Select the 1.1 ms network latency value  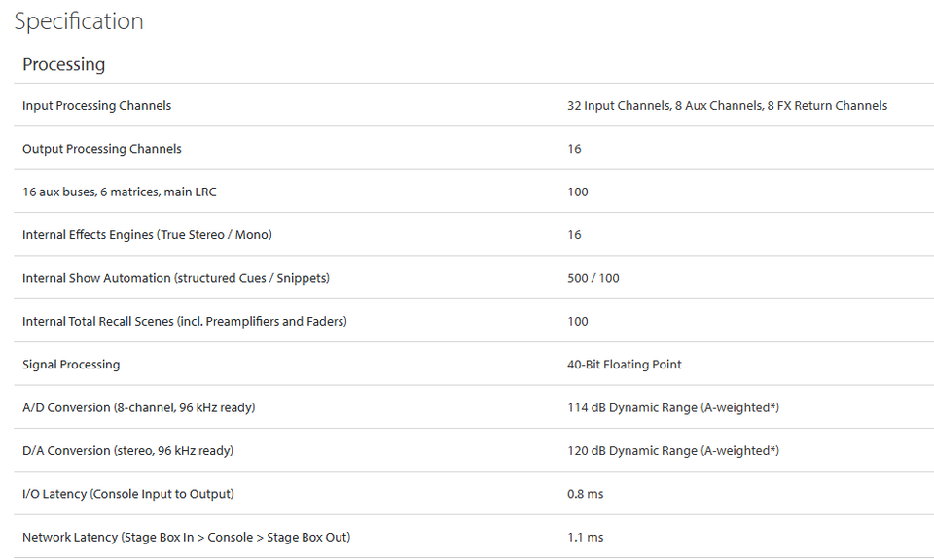[586, 537]
